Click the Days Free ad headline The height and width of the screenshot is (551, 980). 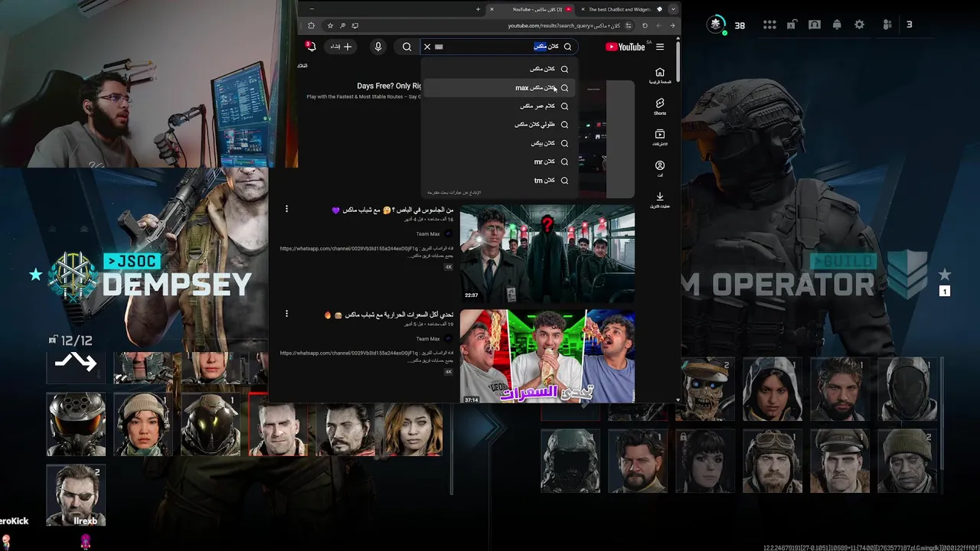(x=389, y=86)
